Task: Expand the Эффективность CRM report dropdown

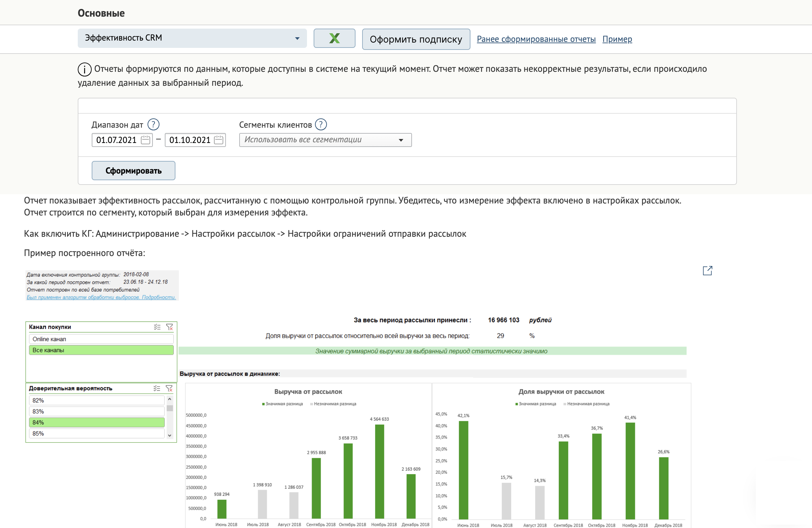Action: 192,38
